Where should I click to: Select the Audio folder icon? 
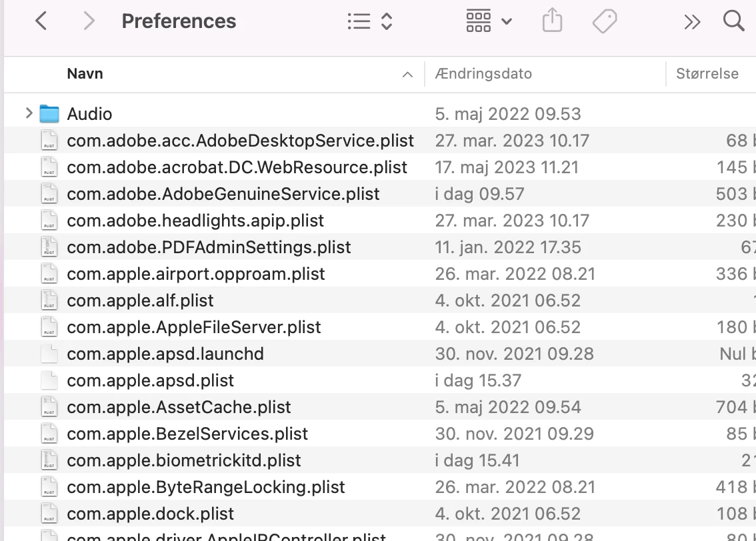click(49, 114)
